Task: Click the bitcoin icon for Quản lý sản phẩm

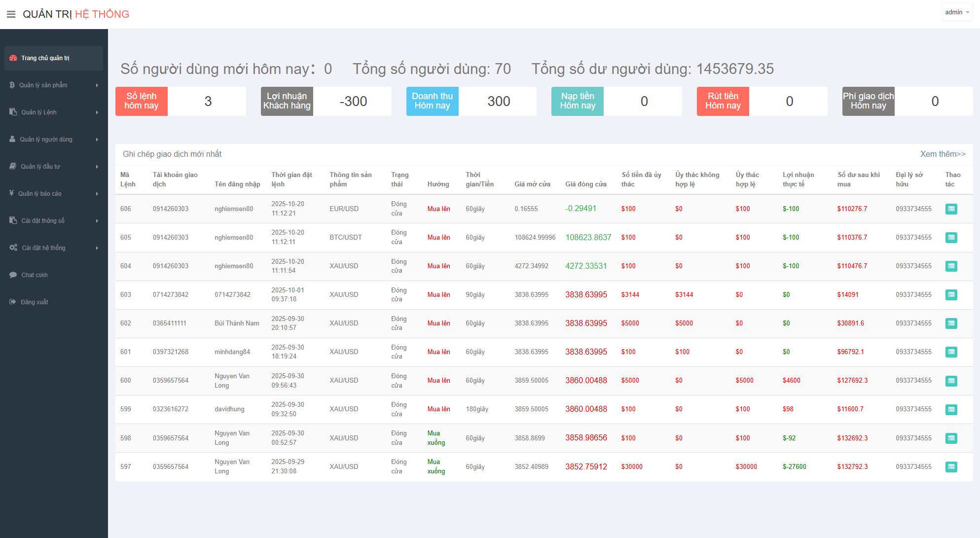Action: pos(12,85)
